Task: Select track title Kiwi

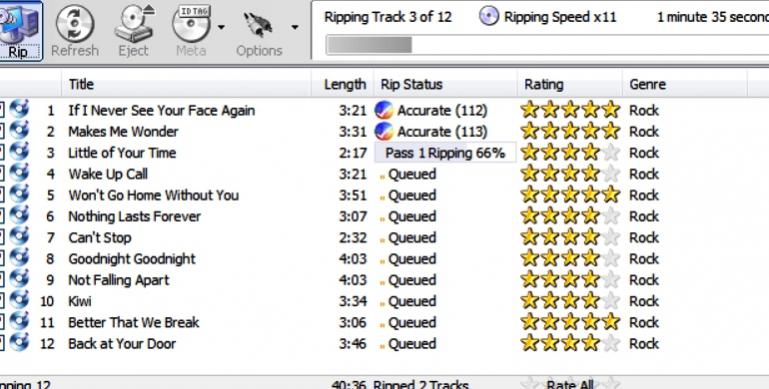Action: 79,301
